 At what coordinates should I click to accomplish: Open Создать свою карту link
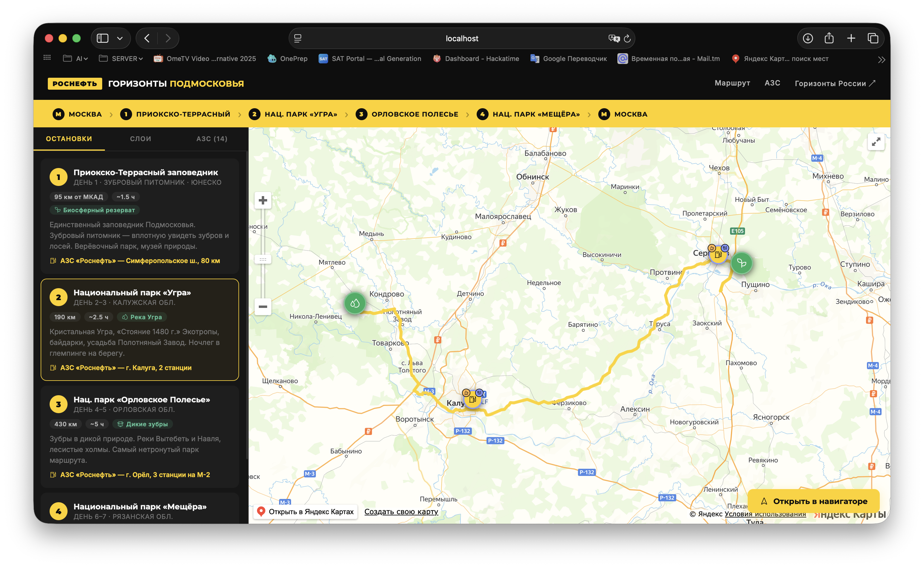(401, 512)
